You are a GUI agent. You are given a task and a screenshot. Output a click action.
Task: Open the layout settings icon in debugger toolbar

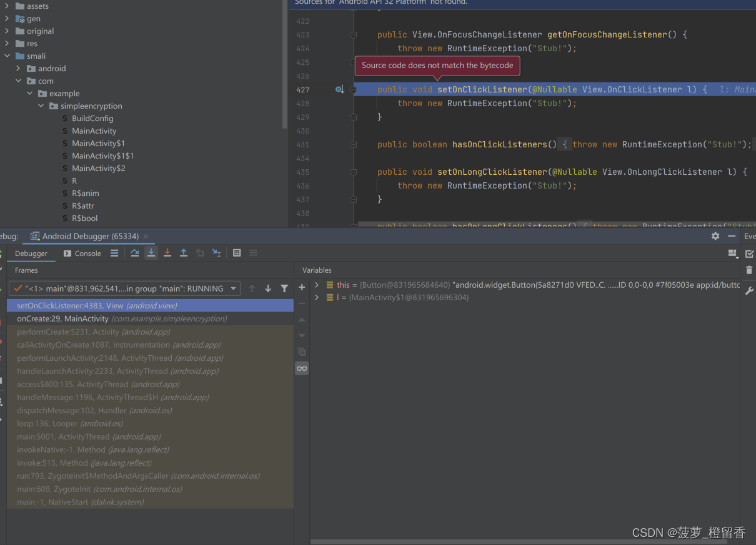tap(732, 253)
